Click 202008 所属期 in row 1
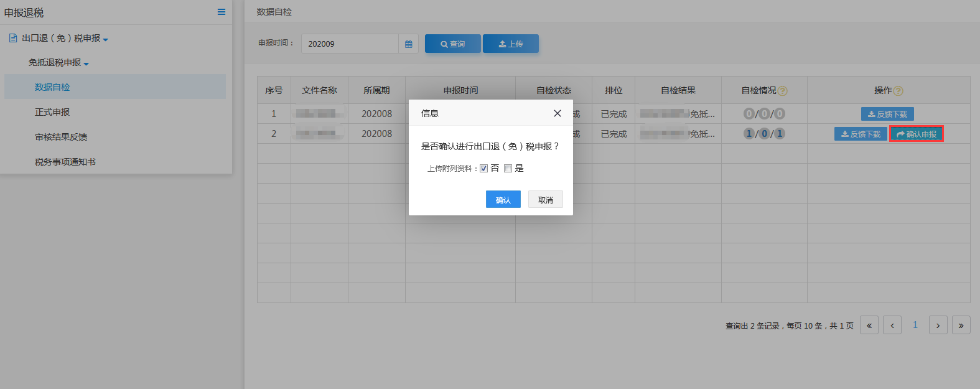 pyautogui.click(x=376, y=114)
